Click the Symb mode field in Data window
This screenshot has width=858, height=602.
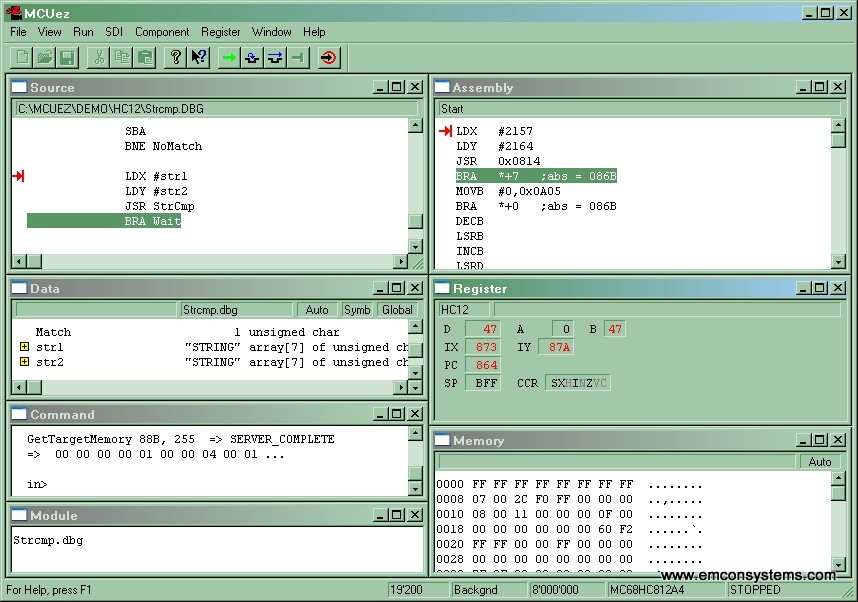point(357,310)
